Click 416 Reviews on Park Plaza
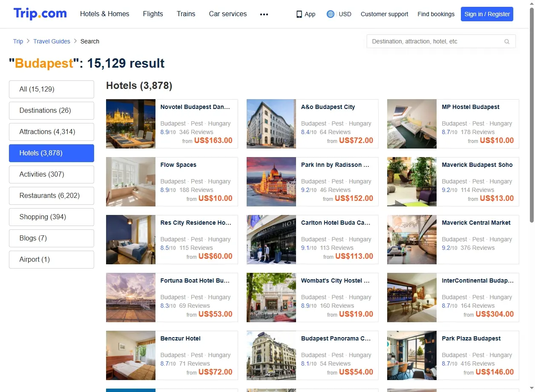Viewport: 535px width, 392px height. (477, 363)
